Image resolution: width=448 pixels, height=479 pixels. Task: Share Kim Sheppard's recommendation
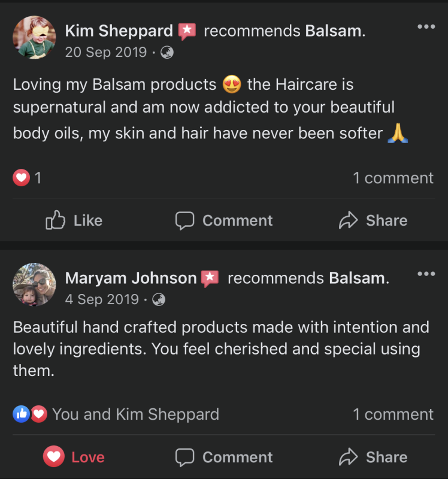point(373,220)
